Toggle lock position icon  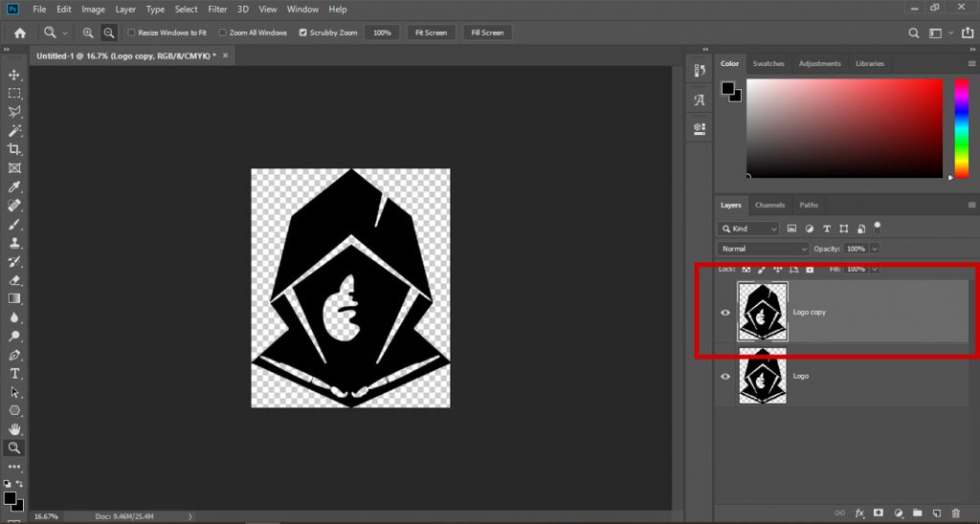coord(777,270)
